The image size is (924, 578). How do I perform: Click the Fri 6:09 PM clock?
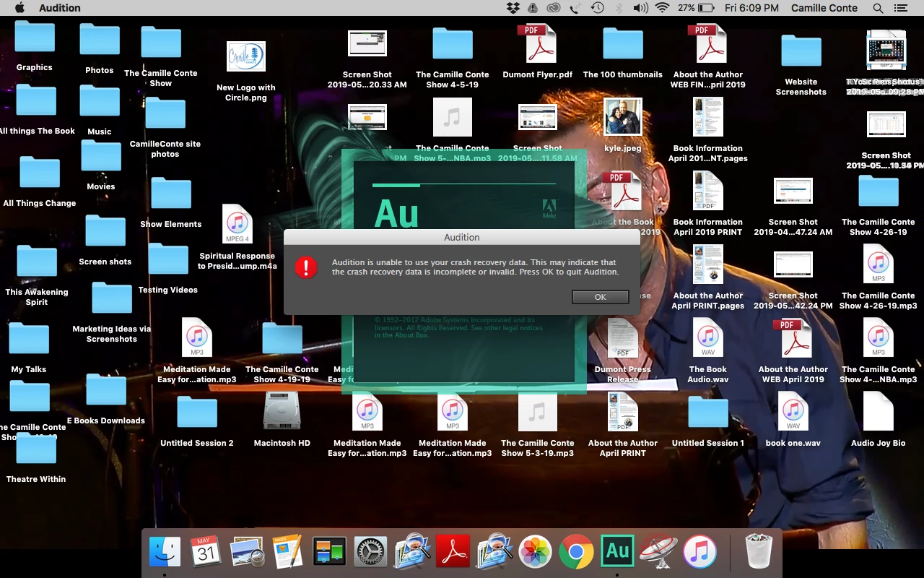point(751,8)
